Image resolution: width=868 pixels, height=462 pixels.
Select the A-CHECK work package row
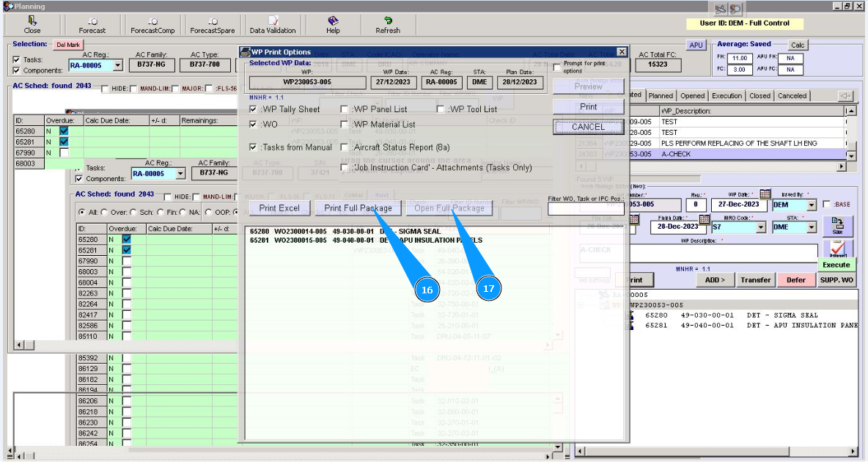tap(711, 155)
